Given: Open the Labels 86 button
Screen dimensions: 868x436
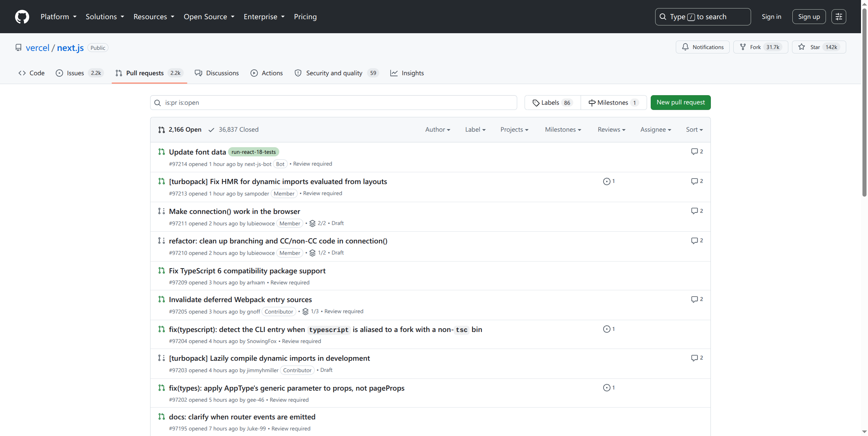Looking at the screenshot, I should (553, 103).
